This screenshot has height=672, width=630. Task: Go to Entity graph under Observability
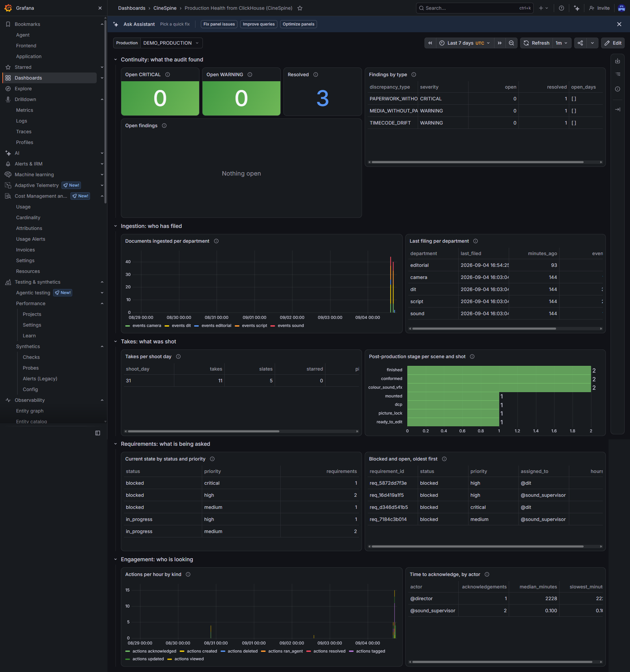[x=30, y=411]
